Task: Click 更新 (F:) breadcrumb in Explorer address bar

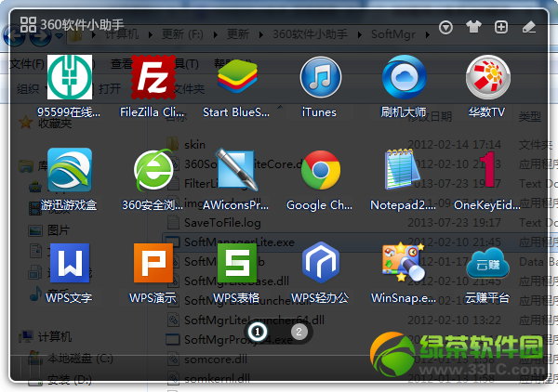Action: coord(182,34)
